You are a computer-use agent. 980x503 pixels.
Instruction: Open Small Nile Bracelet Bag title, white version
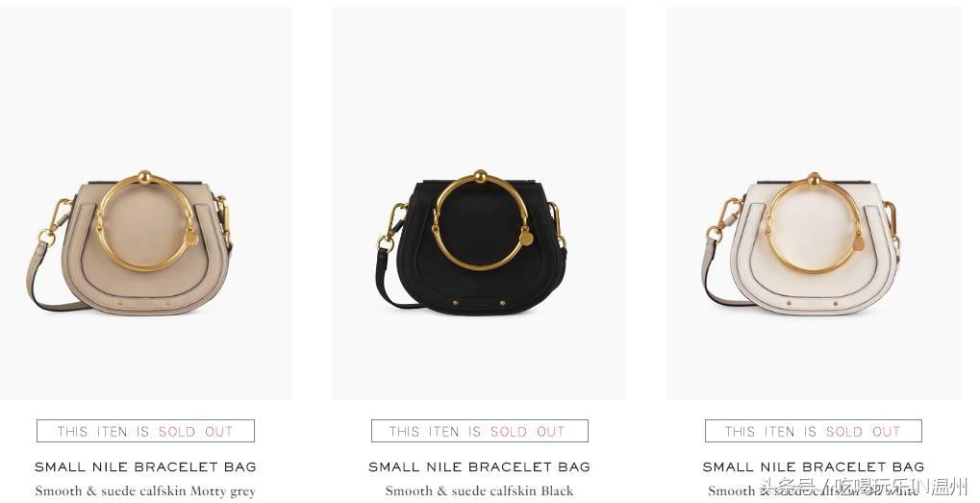pos(813,466)
